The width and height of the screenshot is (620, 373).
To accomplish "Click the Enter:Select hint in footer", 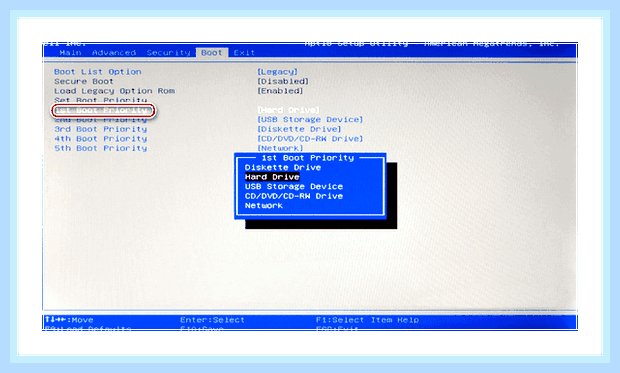I will click(x=212, y=320).
